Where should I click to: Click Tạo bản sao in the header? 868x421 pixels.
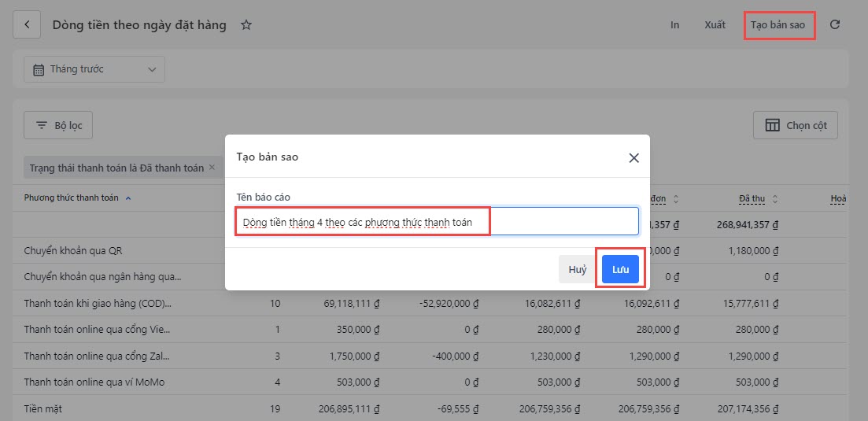778,25
